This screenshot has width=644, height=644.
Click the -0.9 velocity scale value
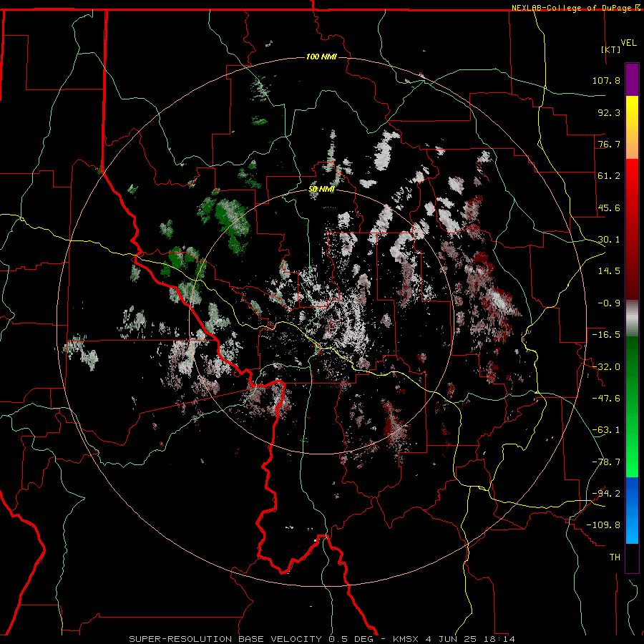pyautogui.click(x=609, y=303)
